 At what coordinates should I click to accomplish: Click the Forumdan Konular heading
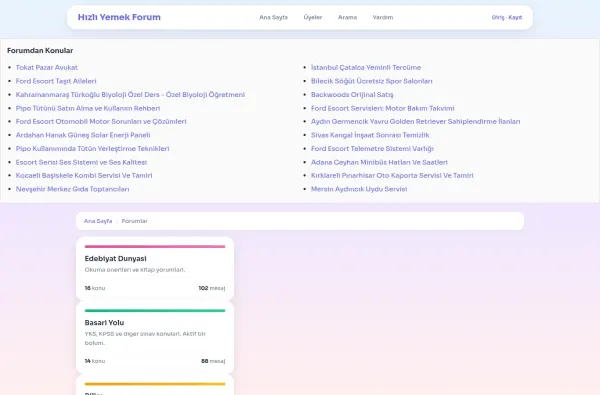point(40,51)
